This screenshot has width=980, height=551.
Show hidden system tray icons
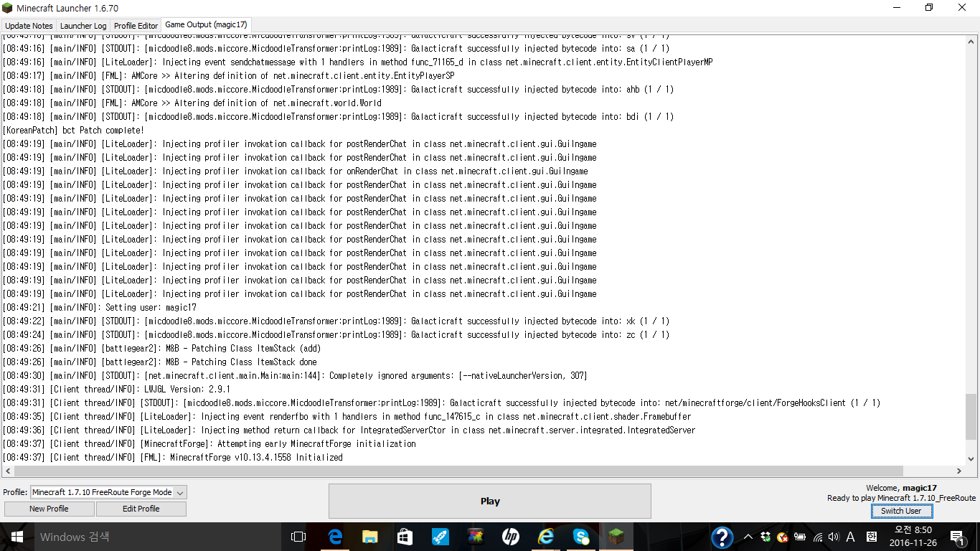point(748,537)
